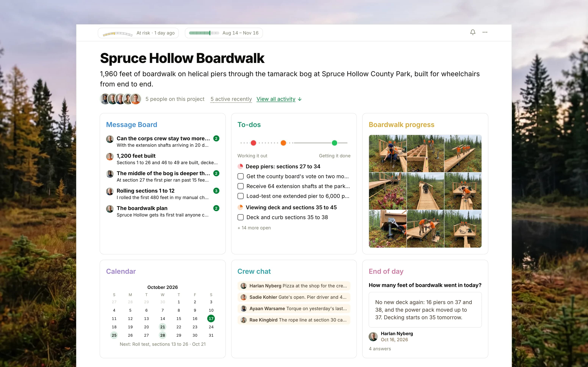This screenshot has width=588, height=367.
Task: Open the three-dot more options menu
Action: pos(485,32)
